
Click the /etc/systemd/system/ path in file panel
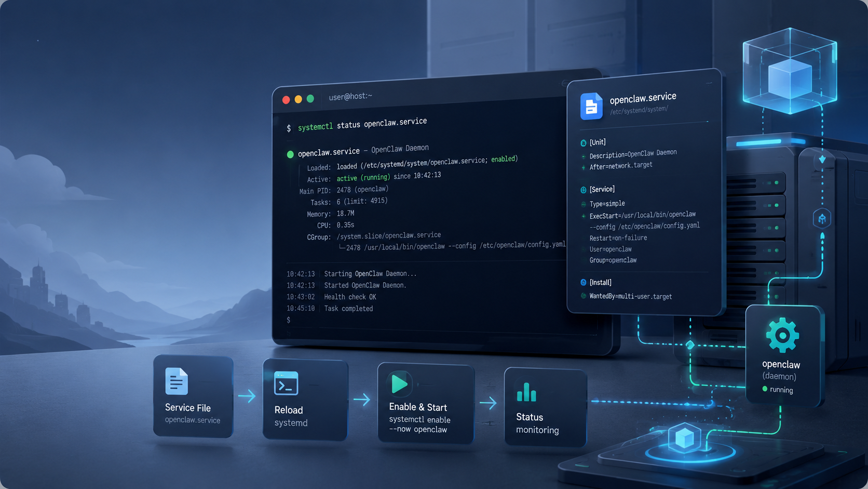(x=639, y=110)
